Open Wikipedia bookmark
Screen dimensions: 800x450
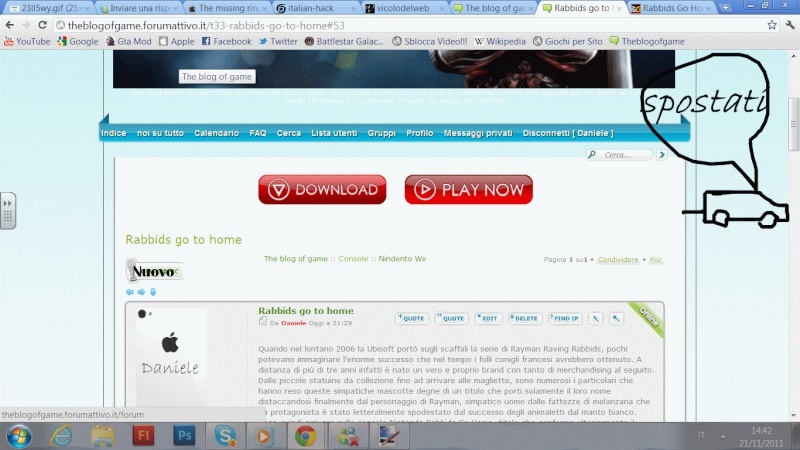500,41
